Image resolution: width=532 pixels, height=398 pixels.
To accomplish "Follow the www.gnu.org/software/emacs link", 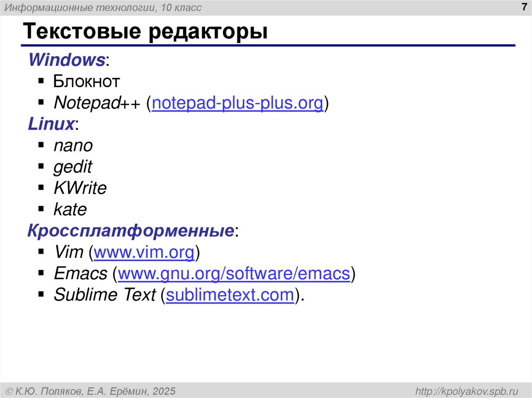I will coord(234,274).
